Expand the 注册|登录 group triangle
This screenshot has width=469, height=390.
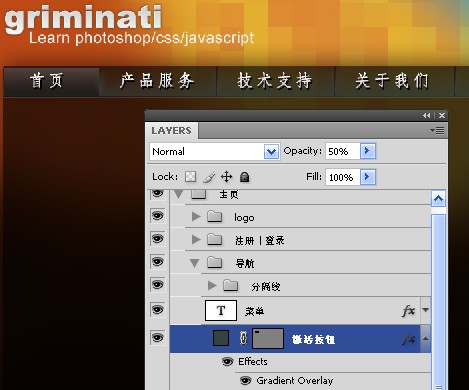[x=196, y=239]
